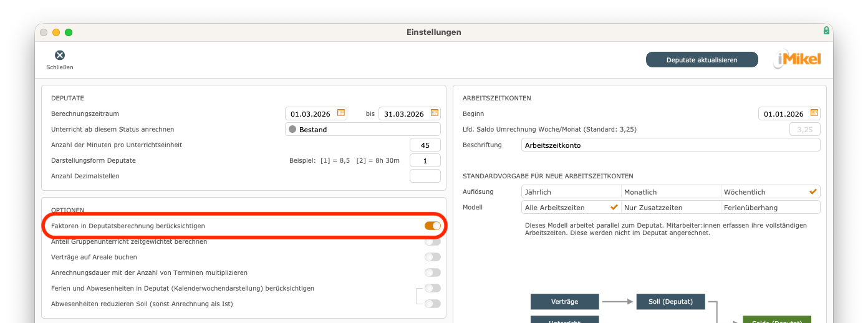Edit Berechnungszeitraum start date field
868x323 pixels.
(x=316, y=113)
